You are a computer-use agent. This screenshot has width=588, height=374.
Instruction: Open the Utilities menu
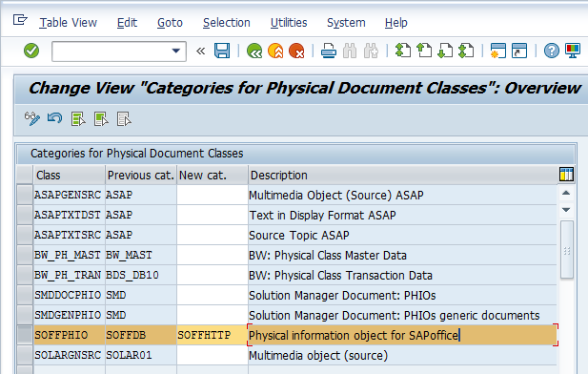(x=289, y=23)
